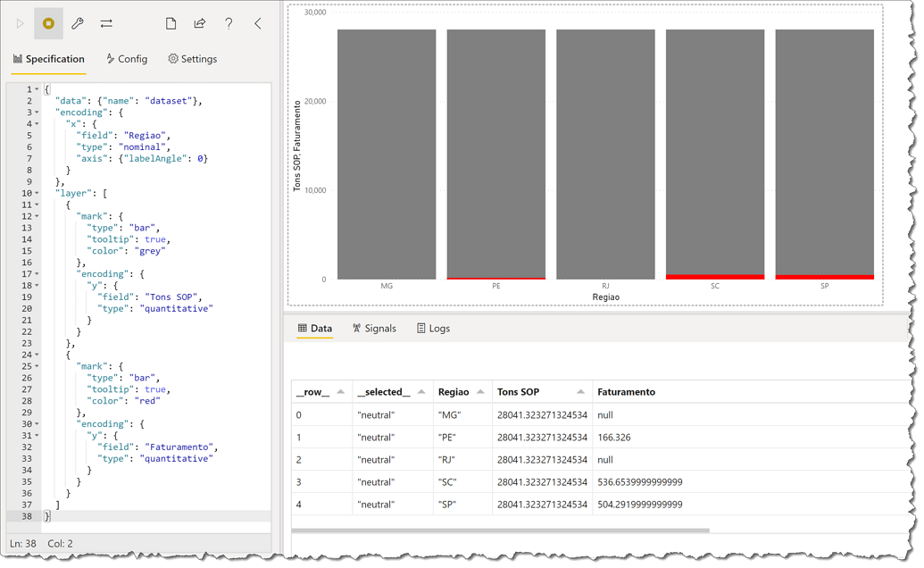
Task: Collapse the encoding block on line 3
Action: (37, 113)
